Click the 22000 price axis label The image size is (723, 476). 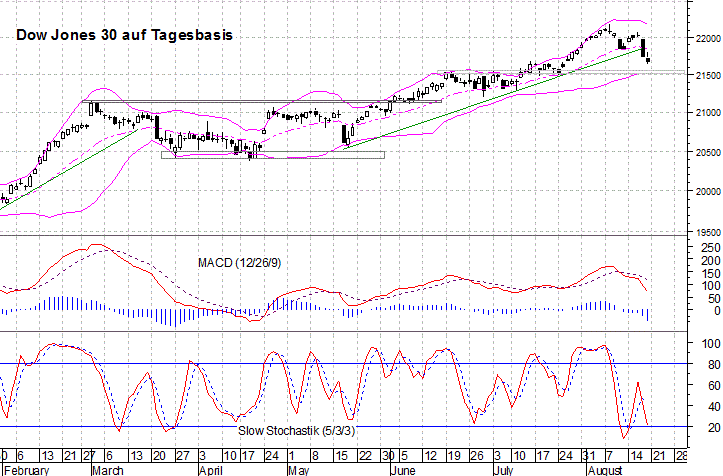708,38
